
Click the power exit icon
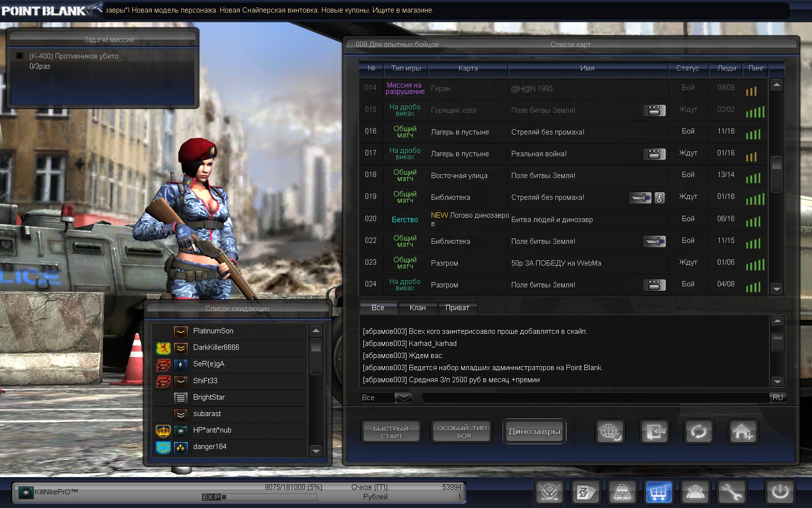(780, 493)
